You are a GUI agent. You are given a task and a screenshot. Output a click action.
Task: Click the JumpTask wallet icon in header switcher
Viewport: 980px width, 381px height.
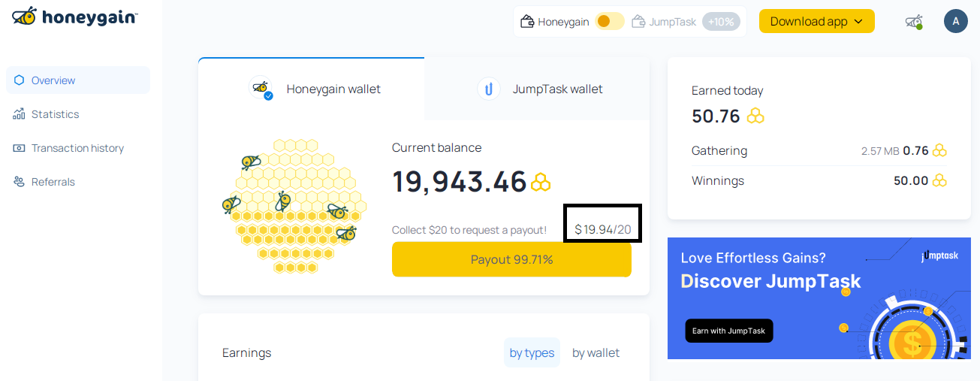[x=639, y=22]
